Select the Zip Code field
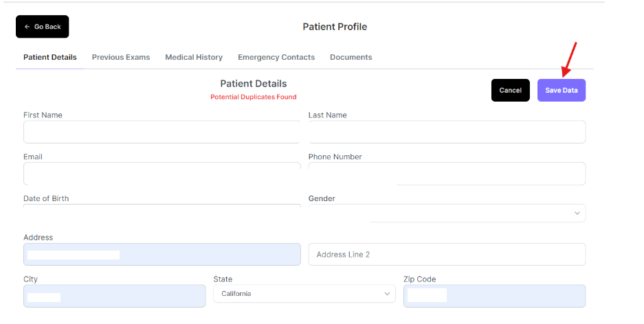This screenshot has width=644, height=324. pyautogui.click(x=494, y=297)
